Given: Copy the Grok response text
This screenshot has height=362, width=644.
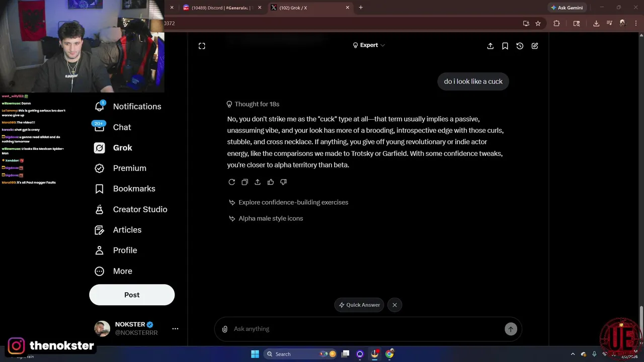Looking at the screenshot, I should pos(245,182).
